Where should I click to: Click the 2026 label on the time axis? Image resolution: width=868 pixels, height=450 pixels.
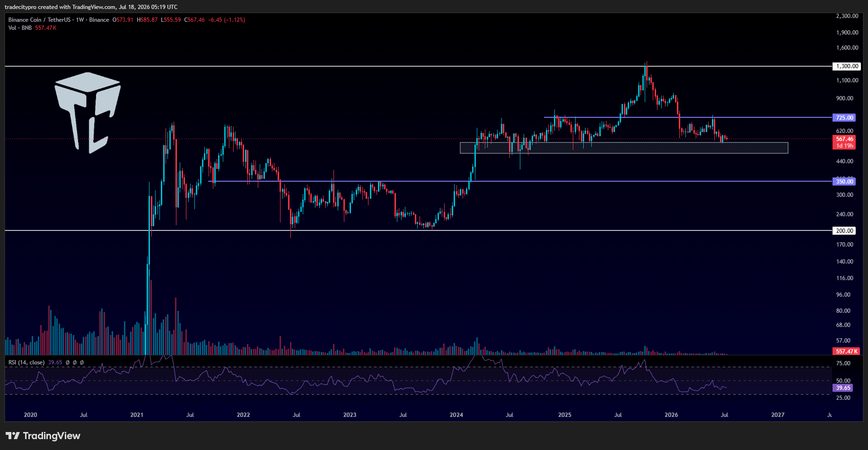click(671, 415)
